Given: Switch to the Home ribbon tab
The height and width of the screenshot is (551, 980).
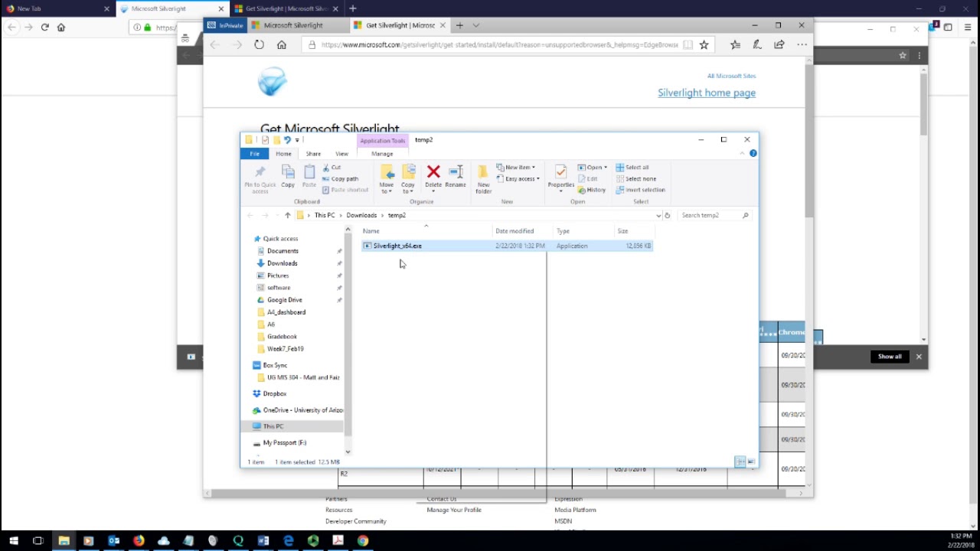Looking at the screenshot, I should coord(284,154).
